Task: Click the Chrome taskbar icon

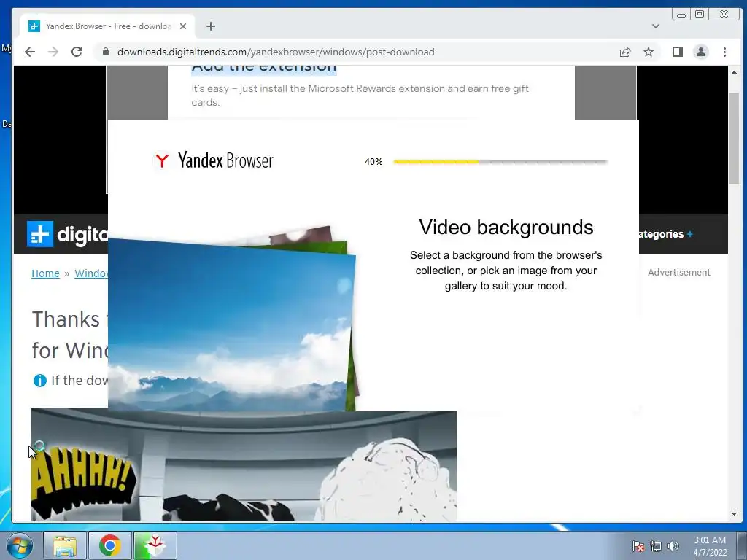Action: pyautogui.click(x=109, y=545)
